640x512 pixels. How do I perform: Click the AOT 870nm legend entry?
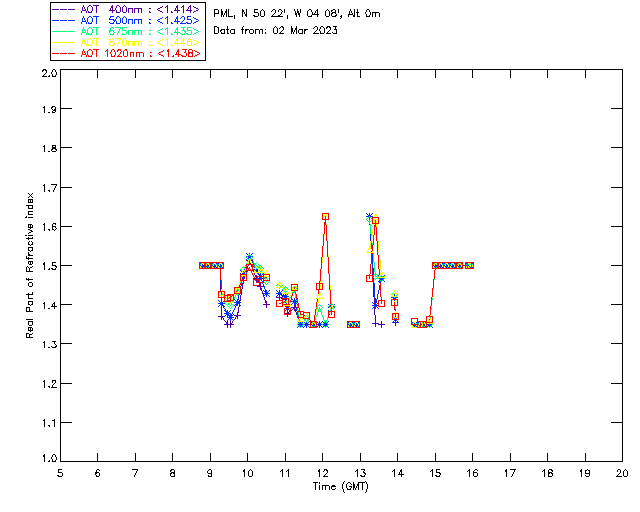(x=126, y=42)
